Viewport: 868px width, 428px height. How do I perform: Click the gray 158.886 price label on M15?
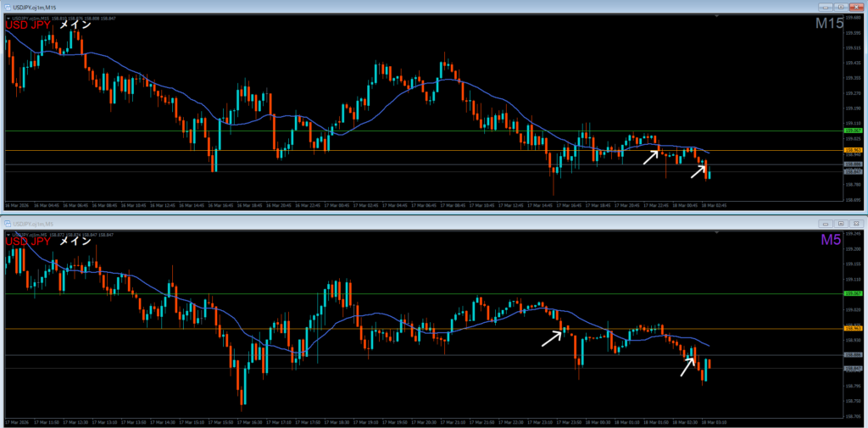pyautogui.click(x=851, y=164)
